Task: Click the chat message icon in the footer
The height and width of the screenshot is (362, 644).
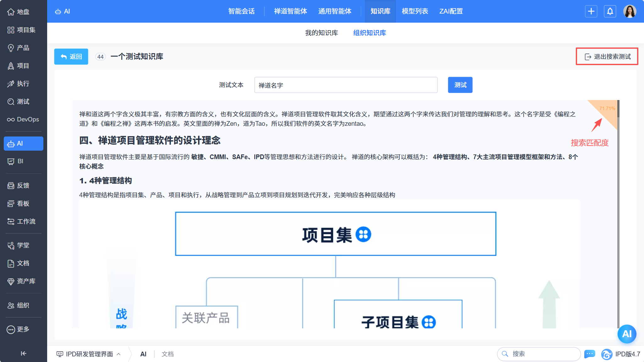Action: [x=589, y=354]
